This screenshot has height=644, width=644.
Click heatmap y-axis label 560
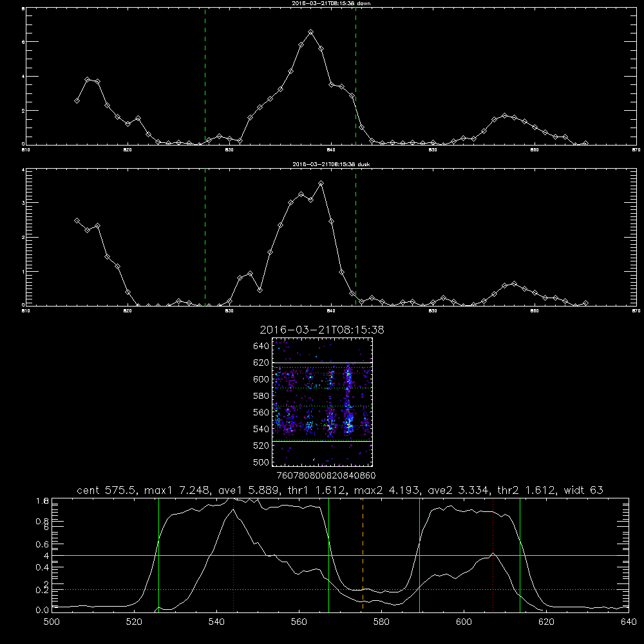[261, 412]
